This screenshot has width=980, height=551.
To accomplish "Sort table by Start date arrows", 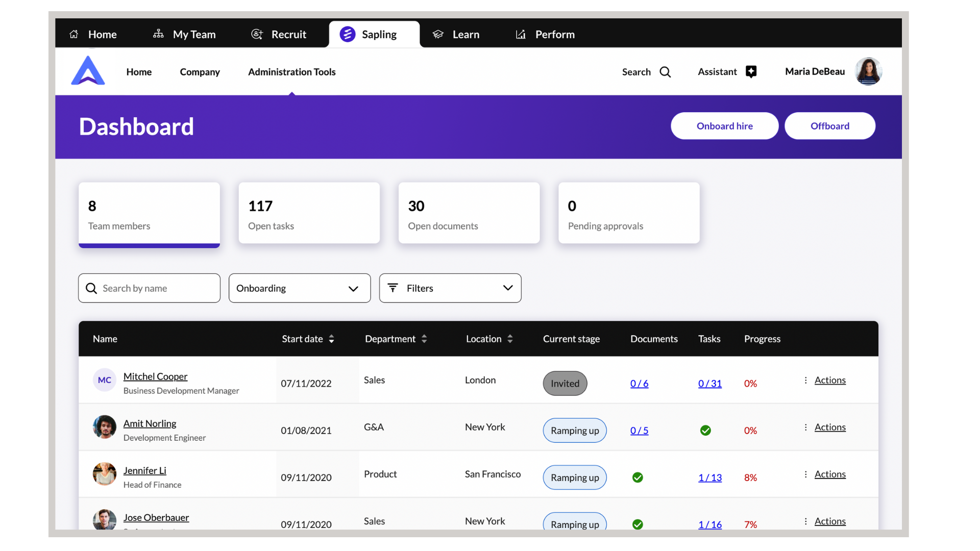I will [332, 339].
